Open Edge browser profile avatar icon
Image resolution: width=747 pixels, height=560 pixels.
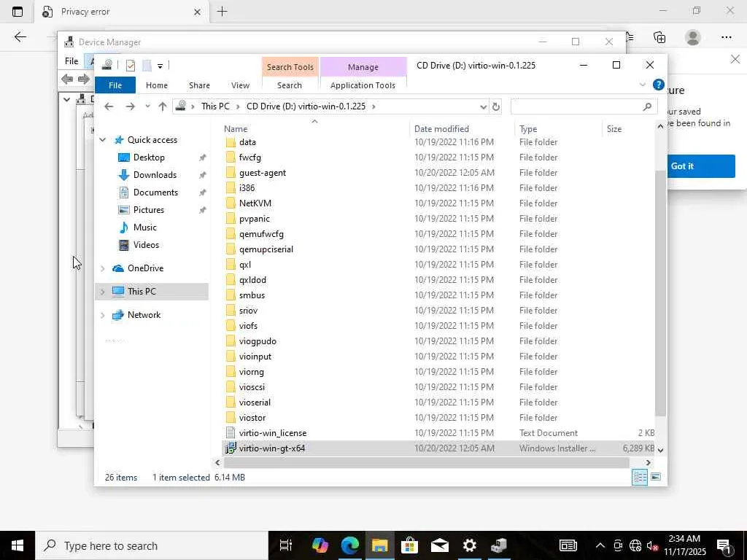[x=693, y=37]
